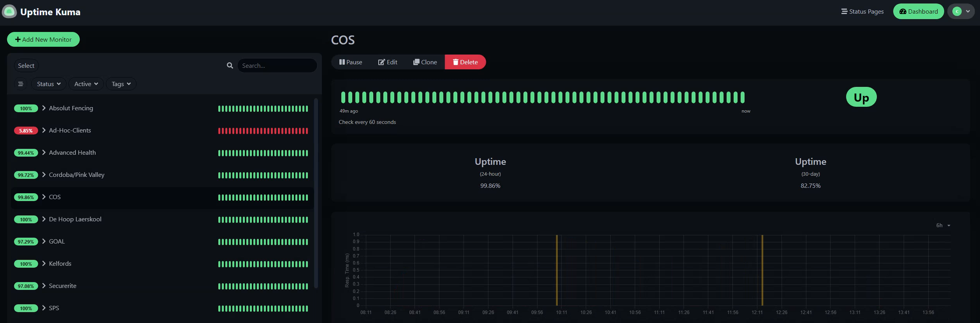Expand the Ad-Hoc-Clients monitor group
The height and width of the screenshot is (323, 980).
point(44,130)
